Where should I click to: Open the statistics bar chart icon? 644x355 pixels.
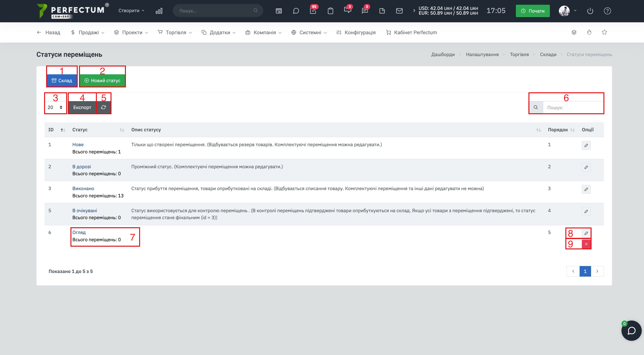coord(159,11)
